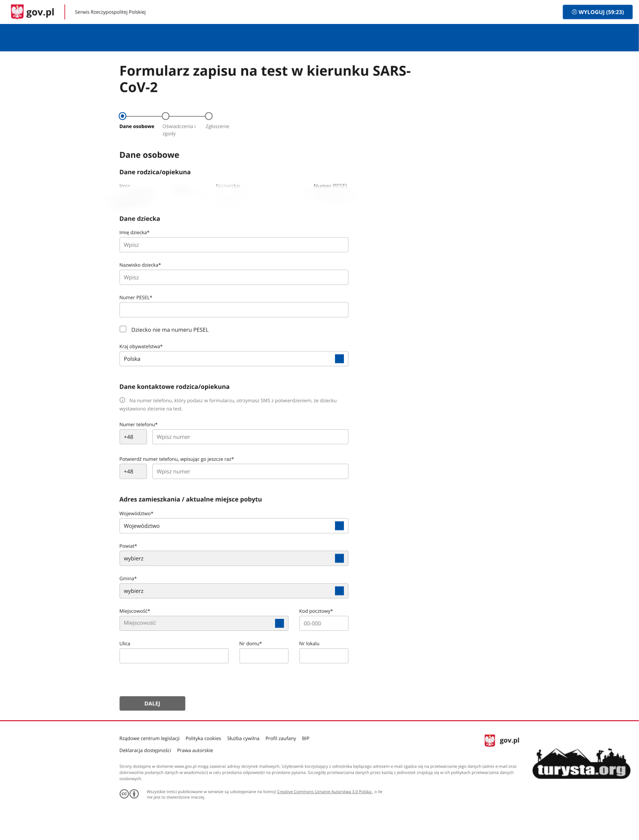Open the Profil zaufany footer link
This screenshot has height=840, width=639.
pos(281,738)
